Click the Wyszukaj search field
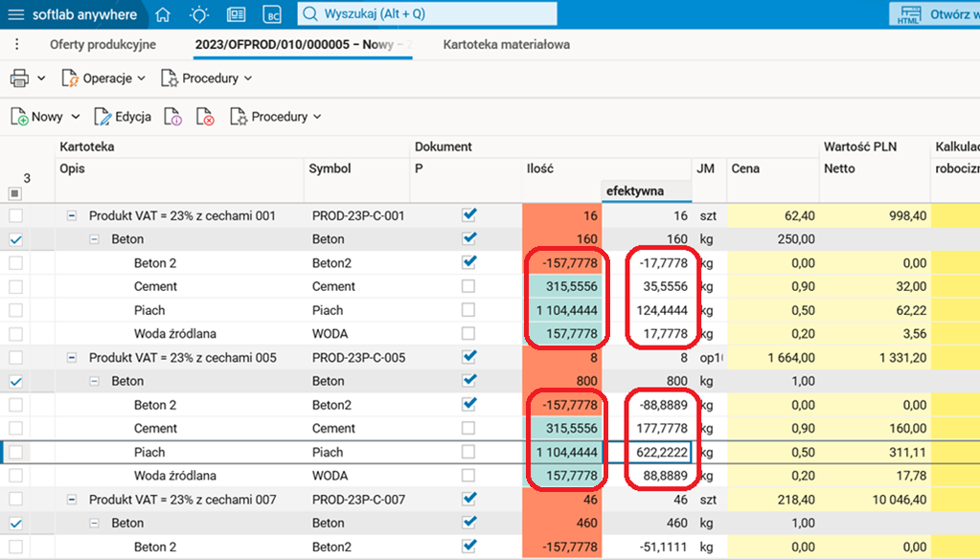 click(426, 14)
